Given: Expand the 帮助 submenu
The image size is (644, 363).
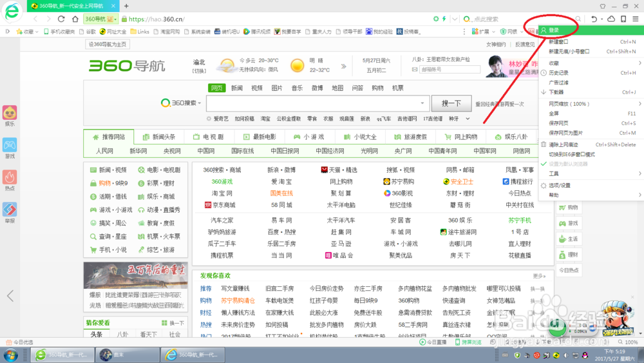Looking at the screenshot, I should [x=590, y=195].
